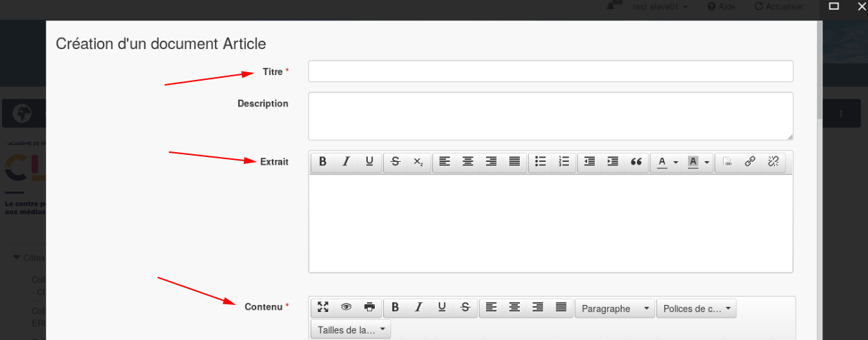
Task: Toggle italic in the Extrait editor toolbar
Action: point(346,162)
